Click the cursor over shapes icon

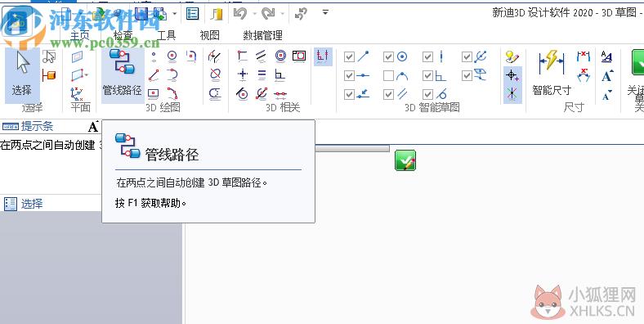coord(49,56)
